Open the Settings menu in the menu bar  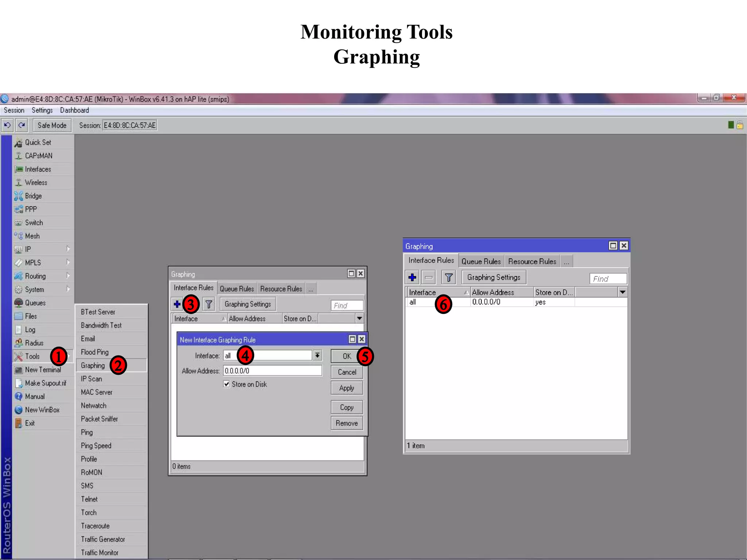pos(42,110)
